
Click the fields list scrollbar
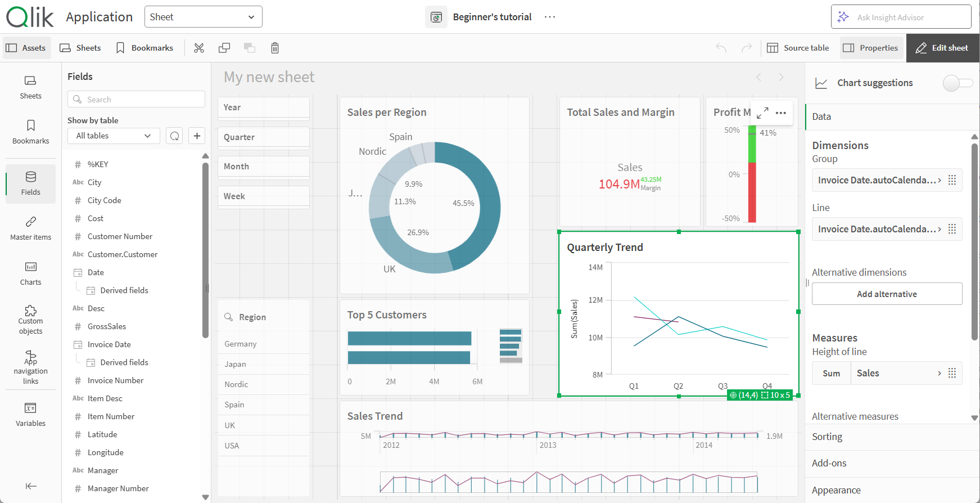pyautogui.click(x=205, y=250)
